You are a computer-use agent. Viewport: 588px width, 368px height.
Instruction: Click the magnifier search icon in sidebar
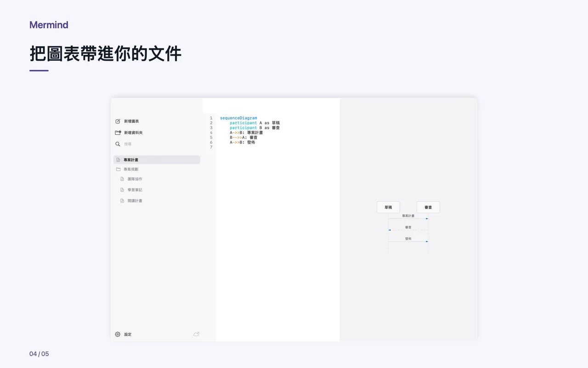tap(118, 144)
